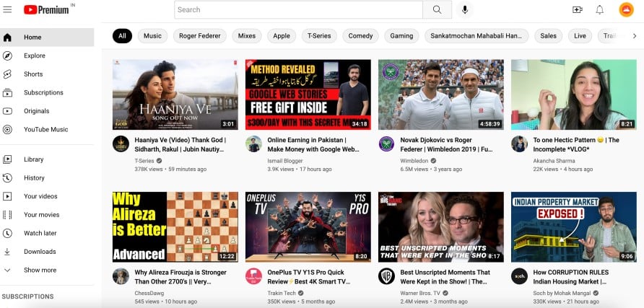Open ChessDawg channel avatar
Image resolution: width=644 pixels, height=308 pixels.
coord(121,276)
